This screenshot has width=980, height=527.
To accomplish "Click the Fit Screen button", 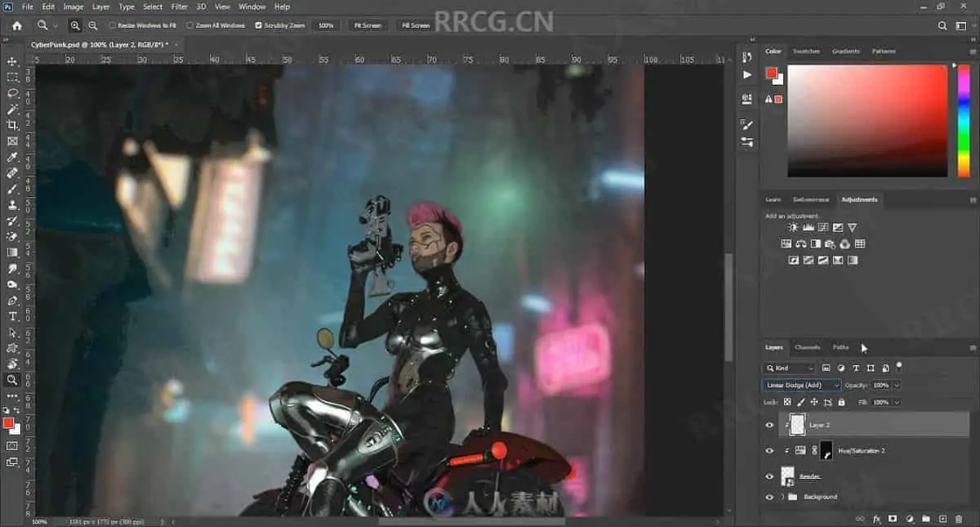I will pos(367,25).
